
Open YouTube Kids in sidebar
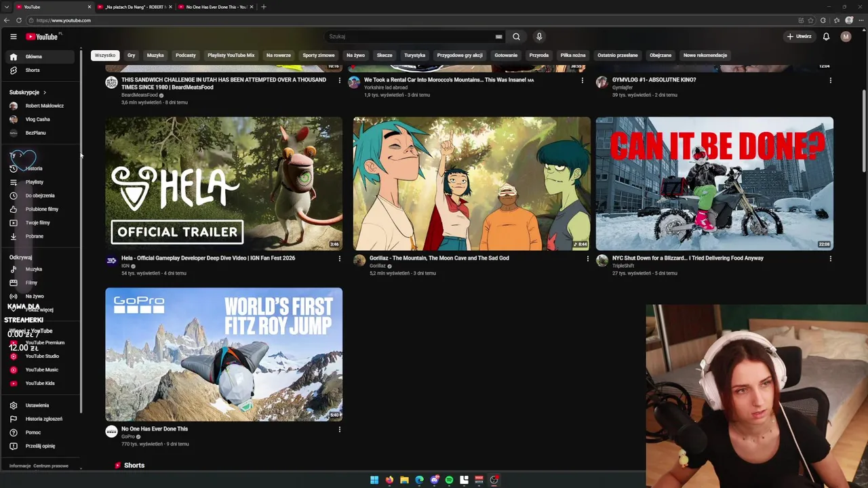click(x=40, y=384)
